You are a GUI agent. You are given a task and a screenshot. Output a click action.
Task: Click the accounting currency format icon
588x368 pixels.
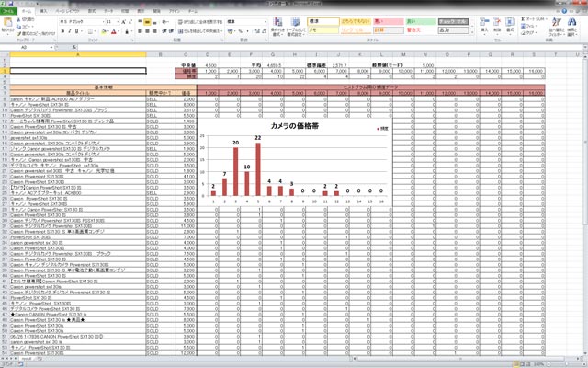click(x=231, y=31)
